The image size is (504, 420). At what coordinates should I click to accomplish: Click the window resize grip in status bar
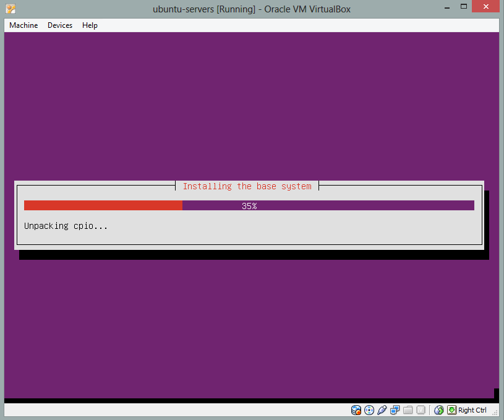495,413
